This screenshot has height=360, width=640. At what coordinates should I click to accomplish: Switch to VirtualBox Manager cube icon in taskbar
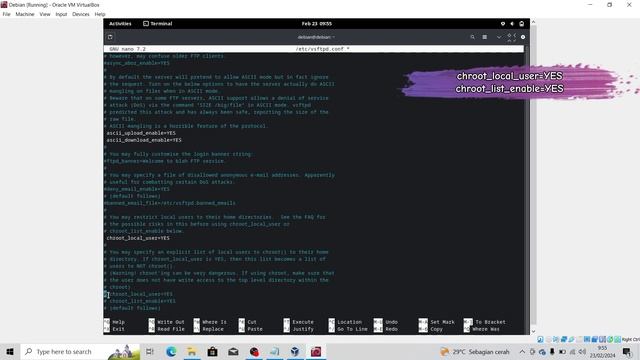[295, 351]
